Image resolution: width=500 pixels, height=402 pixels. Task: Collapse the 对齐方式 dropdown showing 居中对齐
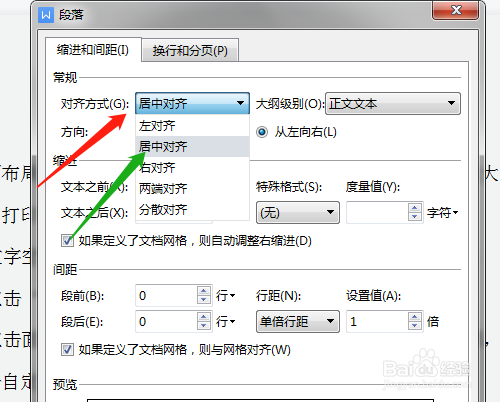point(192,103)
